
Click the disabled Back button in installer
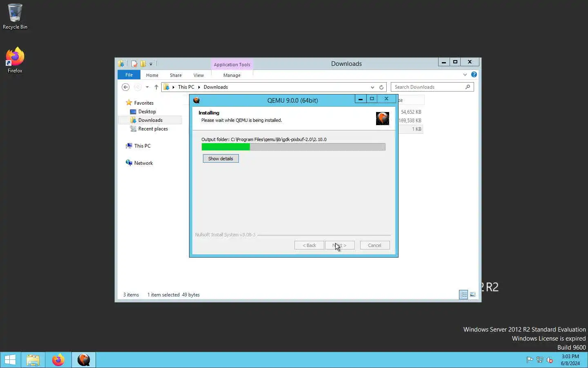click(309, 245)
